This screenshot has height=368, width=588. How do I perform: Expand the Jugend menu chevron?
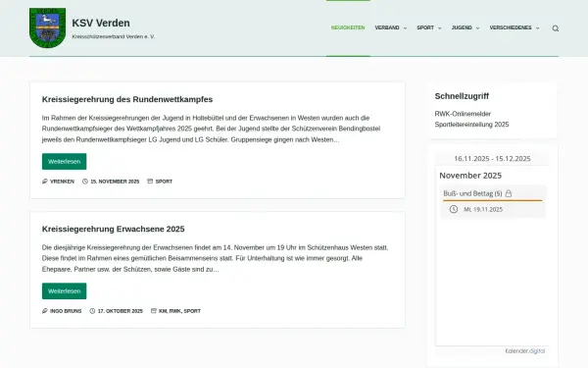pos(478,28)
